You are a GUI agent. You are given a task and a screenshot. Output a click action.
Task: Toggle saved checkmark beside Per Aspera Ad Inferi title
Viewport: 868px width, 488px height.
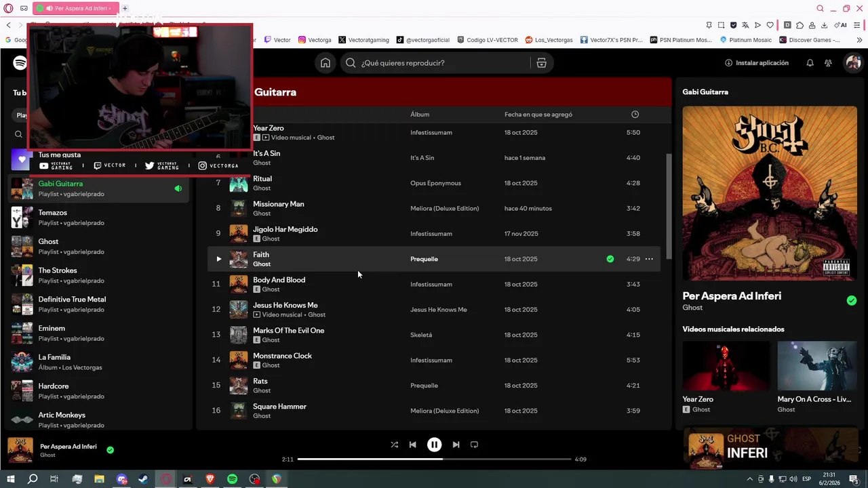[x=852, y=300]
